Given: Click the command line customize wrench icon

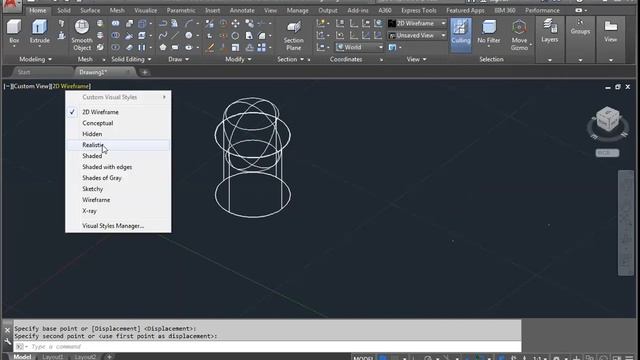Looking at the screenshot, I should pyautogui.click(x=7, y=342).
